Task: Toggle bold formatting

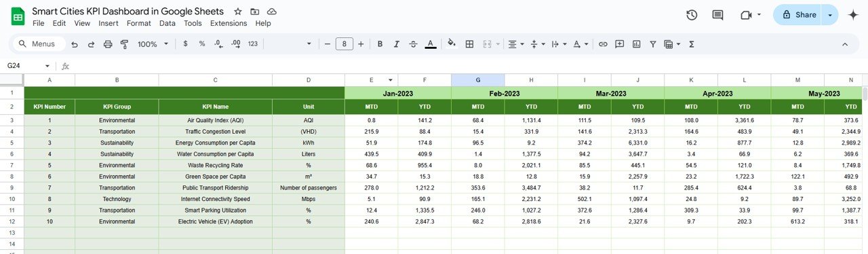Action: click(380, 44)
